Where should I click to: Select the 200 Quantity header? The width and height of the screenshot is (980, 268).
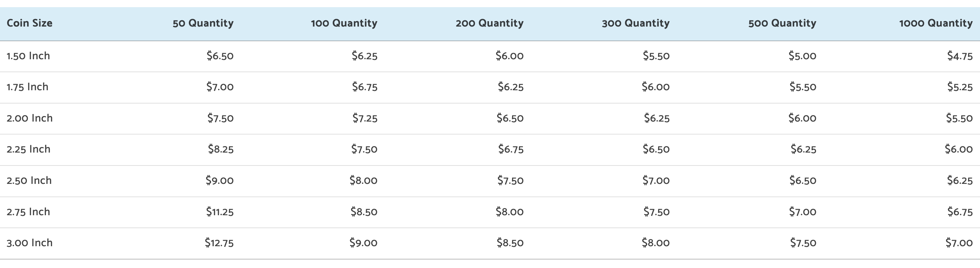[x=489, y=23]
